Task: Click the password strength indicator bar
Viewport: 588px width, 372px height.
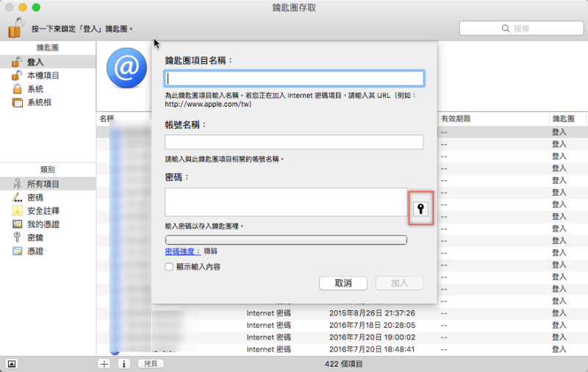Action: click(x=286, y=240)
